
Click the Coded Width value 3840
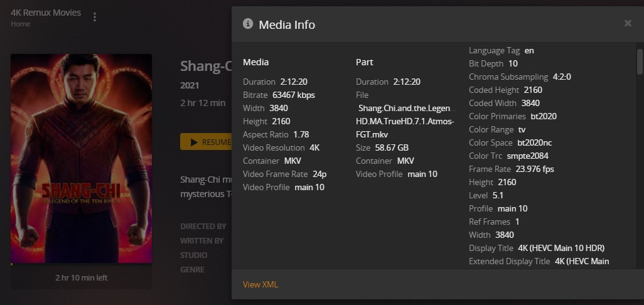click(530, 103)
